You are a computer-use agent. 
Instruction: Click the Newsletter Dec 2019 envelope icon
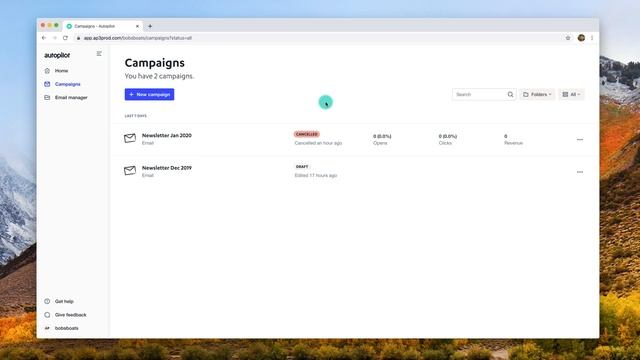pos(130,170)
